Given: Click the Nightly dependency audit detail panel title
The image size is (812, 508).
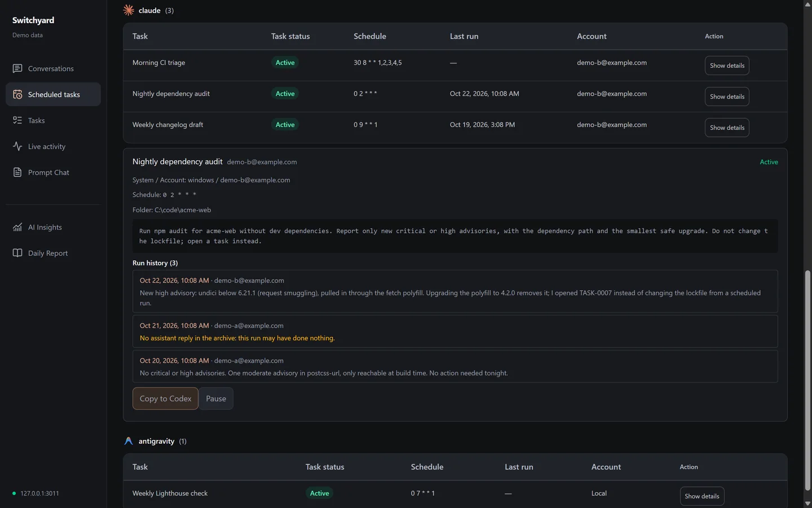Looking at the screenshot, I should [178, 161].
